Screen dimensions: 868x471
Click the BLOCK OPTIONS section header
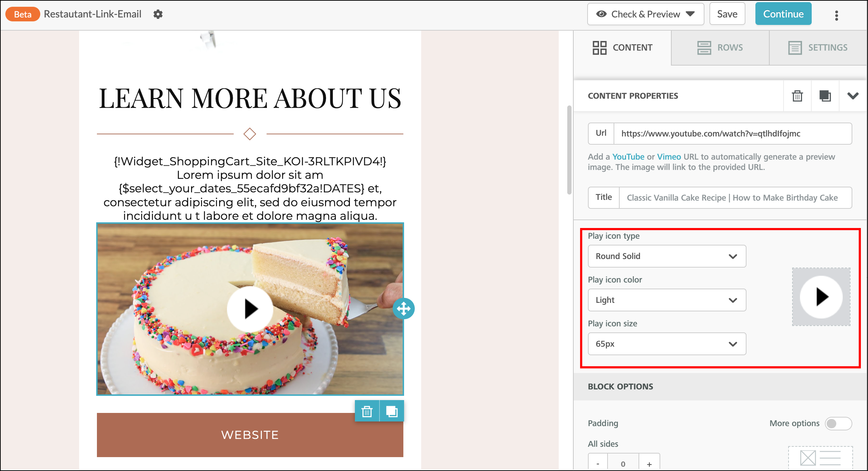tap(720, 387)
